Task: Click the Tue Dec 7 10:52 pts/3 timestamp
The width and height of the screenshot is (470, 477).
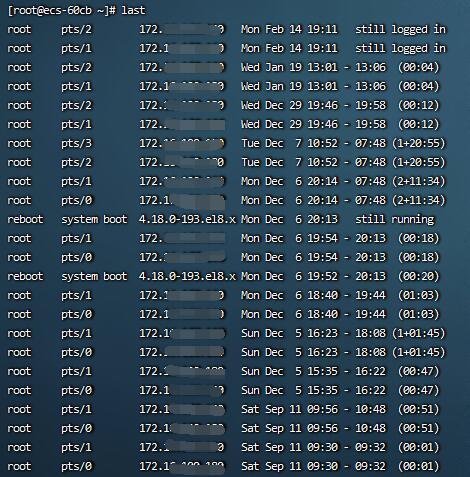Action: point(289,143)
